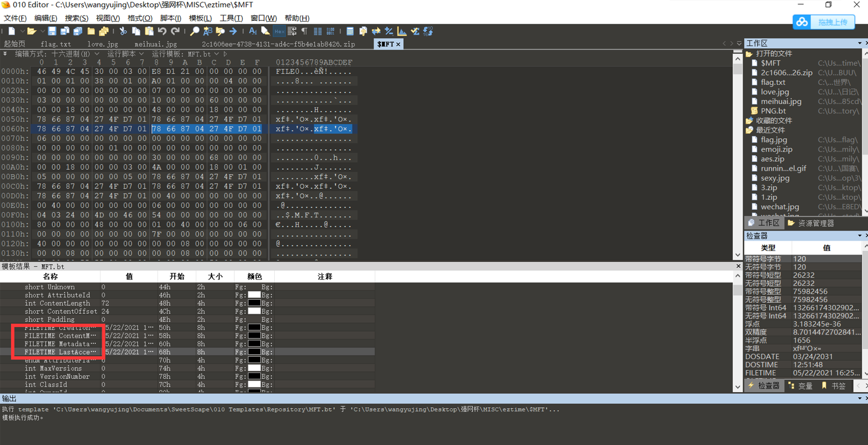
Task: Click the Save All toolbar icon
Action: click(77, 31)
